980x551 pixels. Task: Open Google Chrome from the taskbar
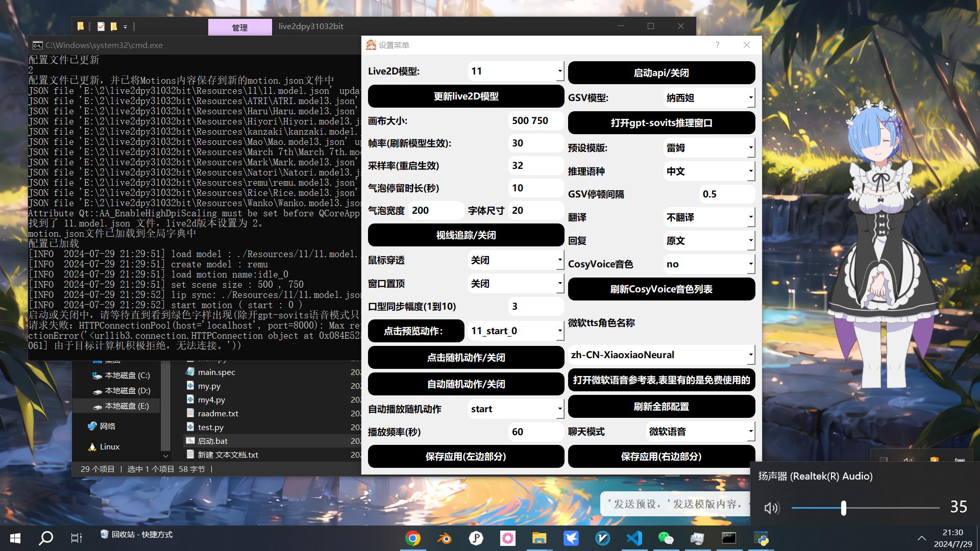pyautogui.click(x=413, y=538)
